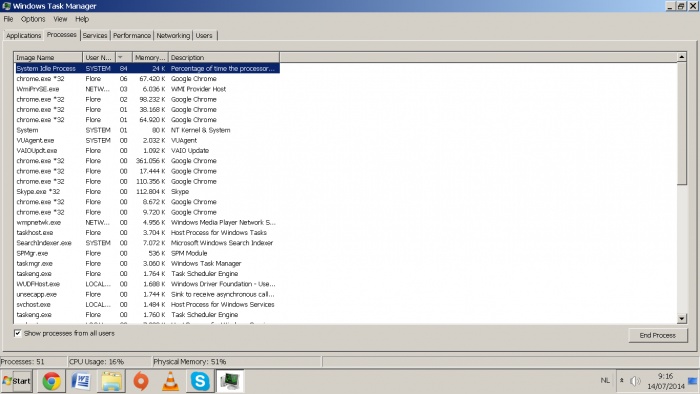Select taskeng.exe with 1.764 K memory
Image resolution: width=700 pixels, height=394 pixels.
pos(147,274)
